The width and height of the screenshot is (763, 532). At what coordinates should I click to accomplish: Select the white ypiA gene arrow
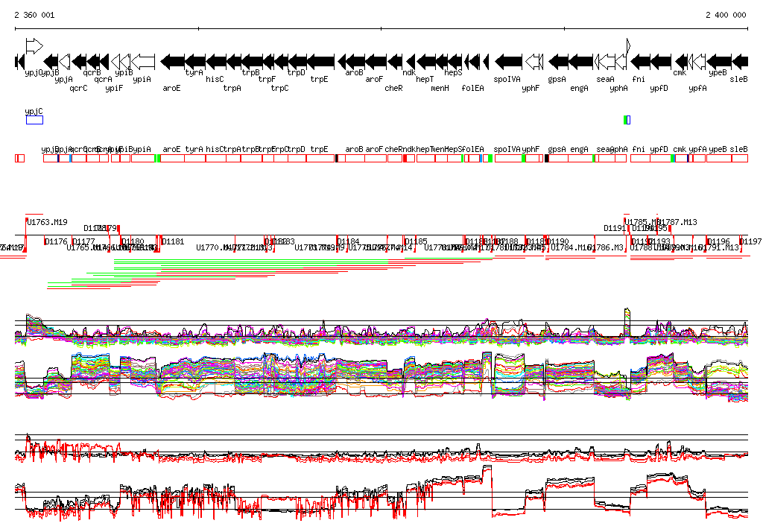point(143,61)
